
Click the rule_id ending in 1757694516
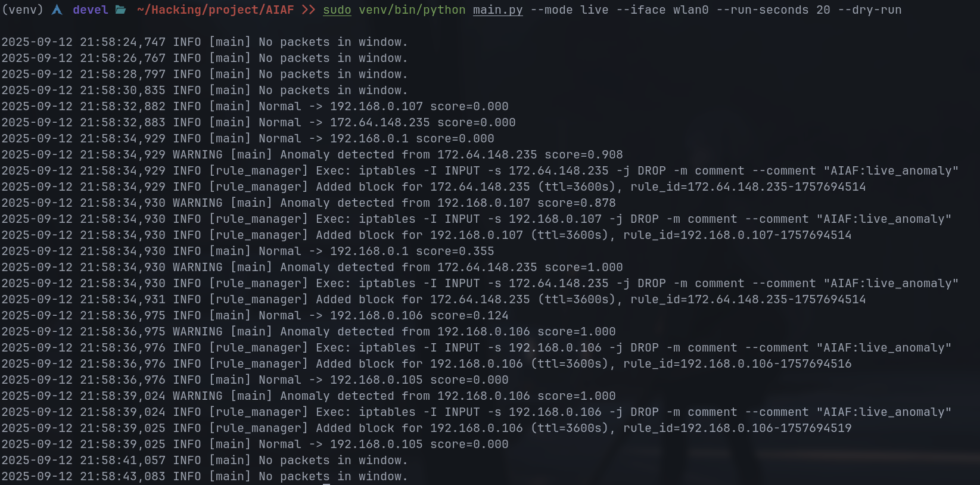(738, 363)
